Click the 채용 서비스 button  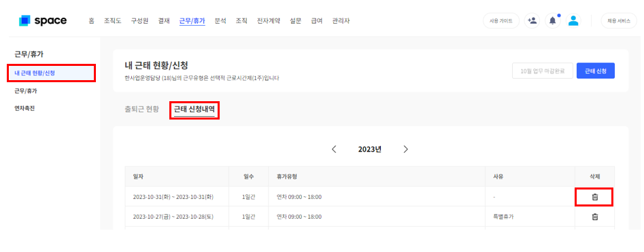619,20
